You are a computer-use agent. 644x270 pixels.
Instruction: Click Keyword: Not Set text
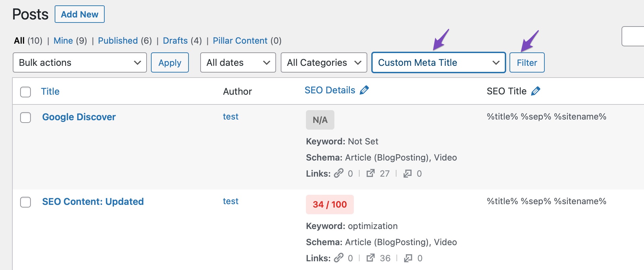(342, 141)
